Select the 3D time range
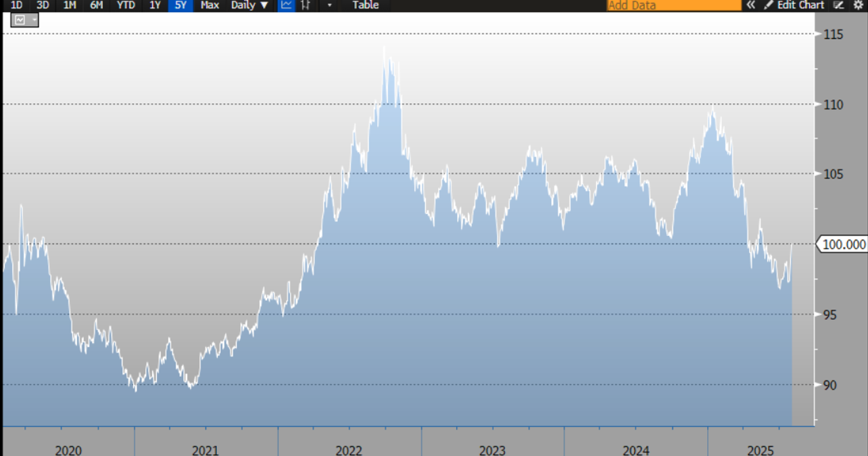868x456 pixels. 43,5
